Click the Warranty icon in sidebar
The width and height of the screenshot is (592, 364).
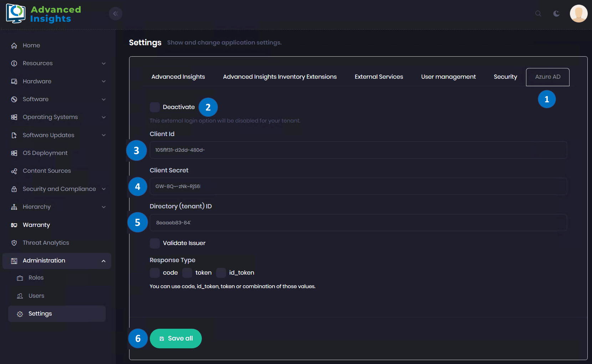pos(14,225)
